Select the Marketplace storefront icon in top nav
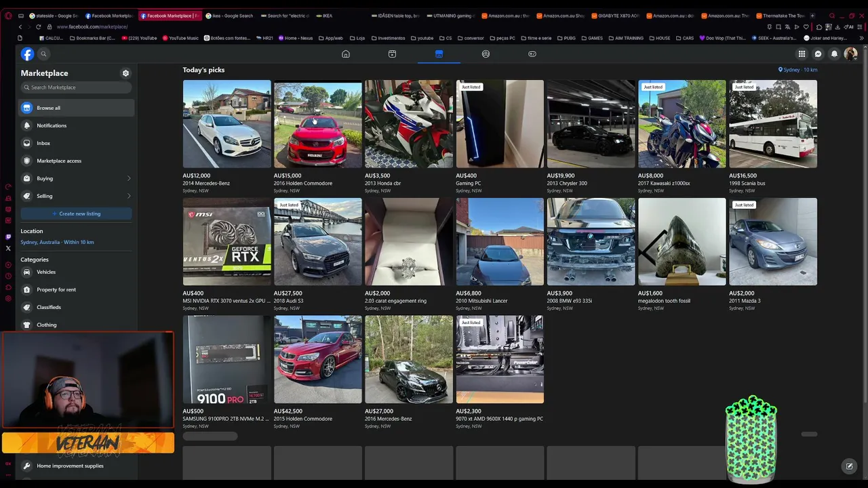The image size is (868, 488). coord(439,54)
